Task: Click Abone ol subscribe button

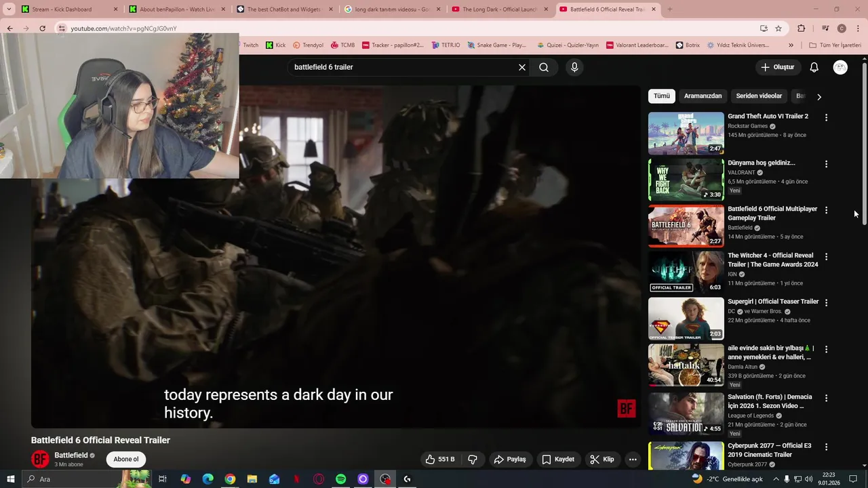Action: coord(126,459)
